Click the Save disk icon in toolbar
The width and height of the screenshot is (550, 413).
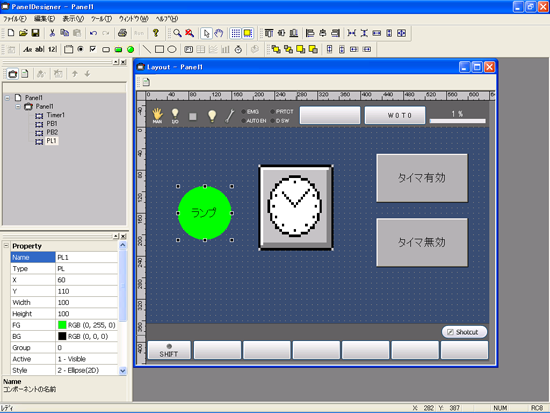pyautogui.click(x=35, y=33)
